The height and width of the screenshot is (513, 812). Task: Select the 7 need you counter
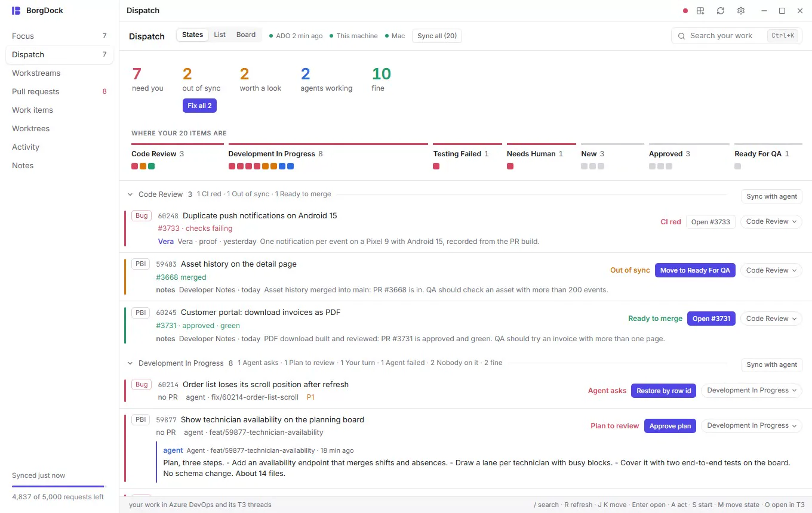click(147, 79)
